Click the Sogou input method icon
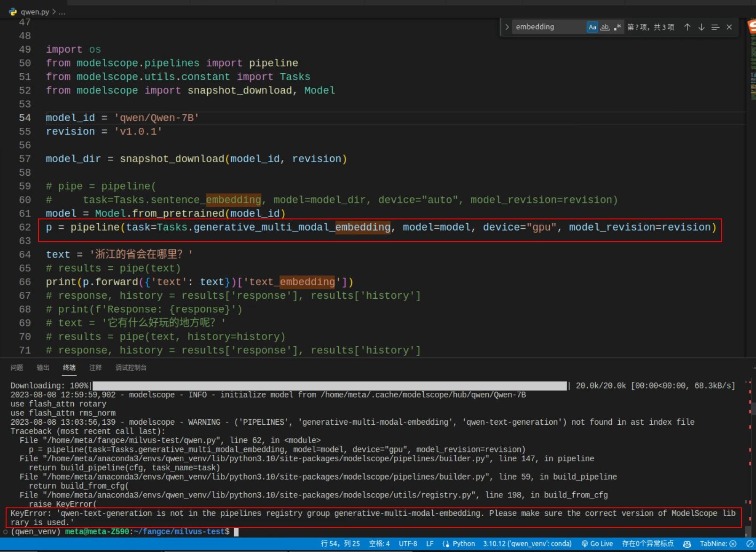Viewport: 756px width, 552px height. click(752, 27)
